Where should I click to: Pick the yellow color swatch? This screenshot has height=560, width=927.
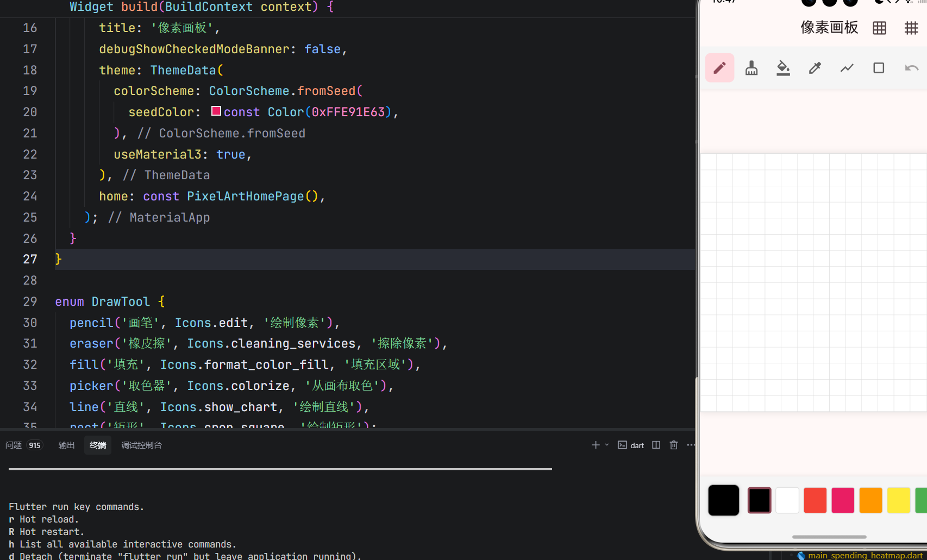(898, 500)
